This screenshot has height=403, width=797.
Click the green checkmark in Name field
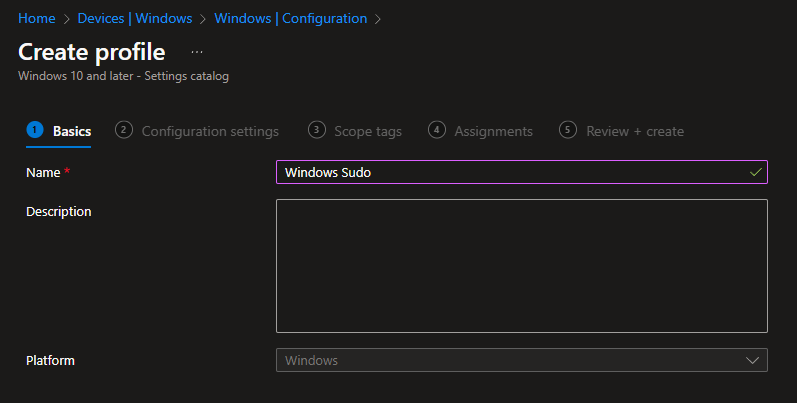pyautogui.click(x=754, y=172)
